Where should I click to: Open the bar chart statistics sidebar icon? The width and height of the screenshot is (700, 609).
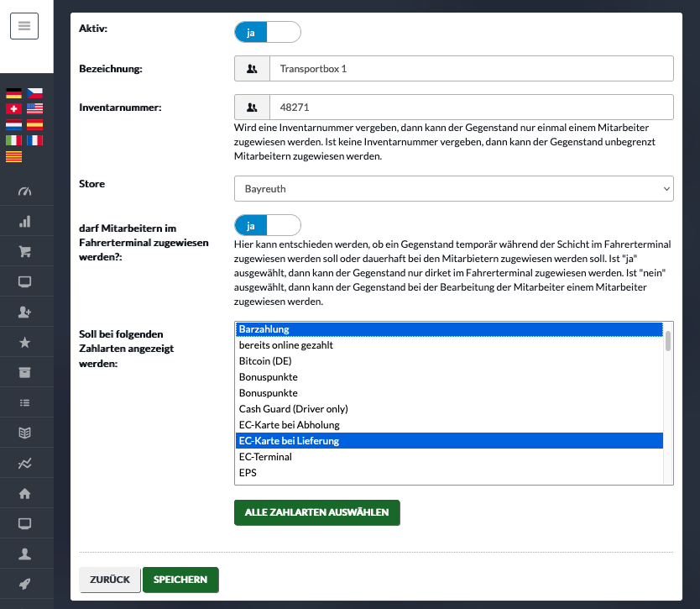tap(25, 222)
